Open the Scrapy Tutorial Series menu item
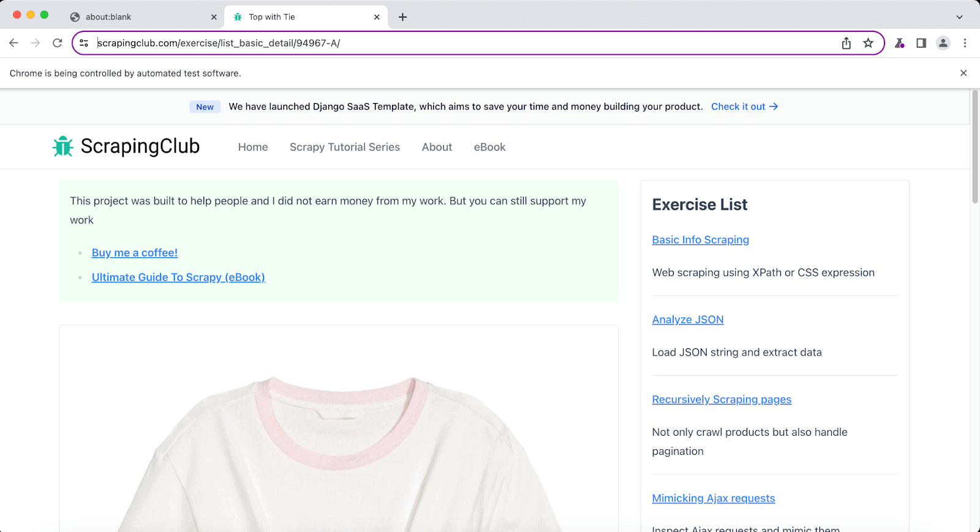 (345, 147)
